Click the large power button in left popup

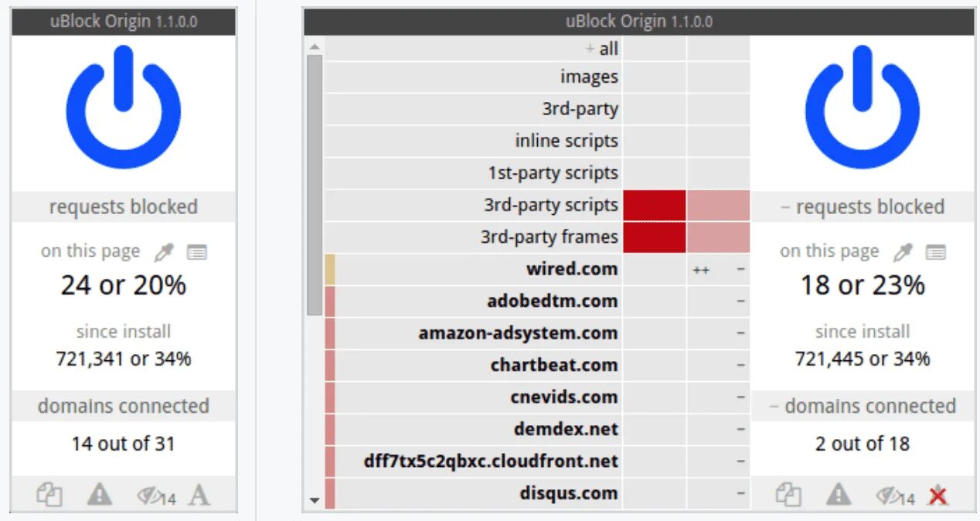124,107
